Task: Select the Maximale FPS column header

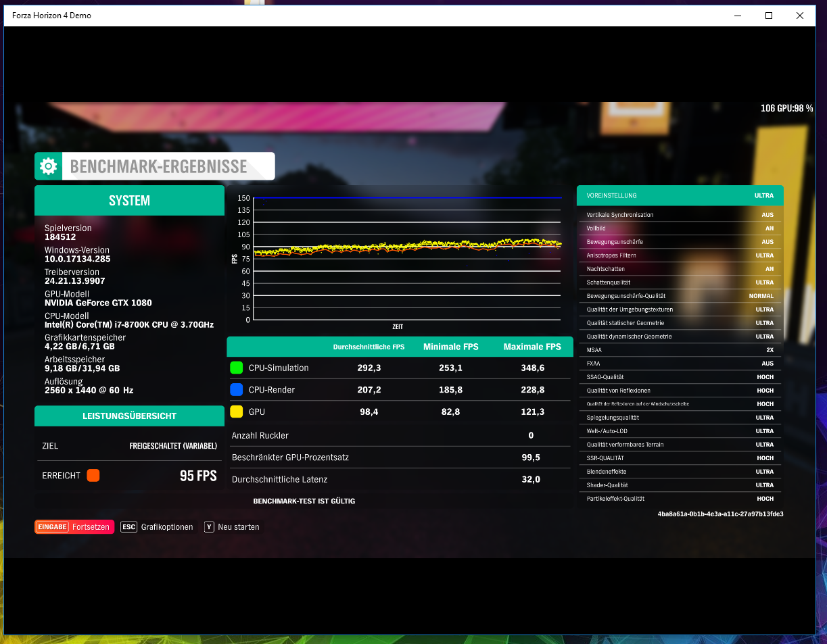Action: pyautogui.click(x=532, y=347)
